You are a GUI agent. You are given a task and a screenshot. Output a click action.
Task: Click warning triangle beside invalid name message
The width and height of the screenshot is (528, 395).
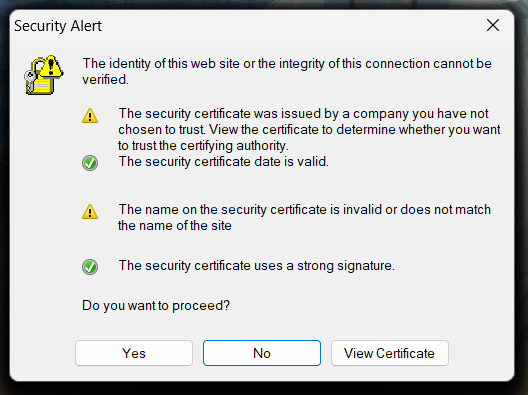[x=90, y=212]
